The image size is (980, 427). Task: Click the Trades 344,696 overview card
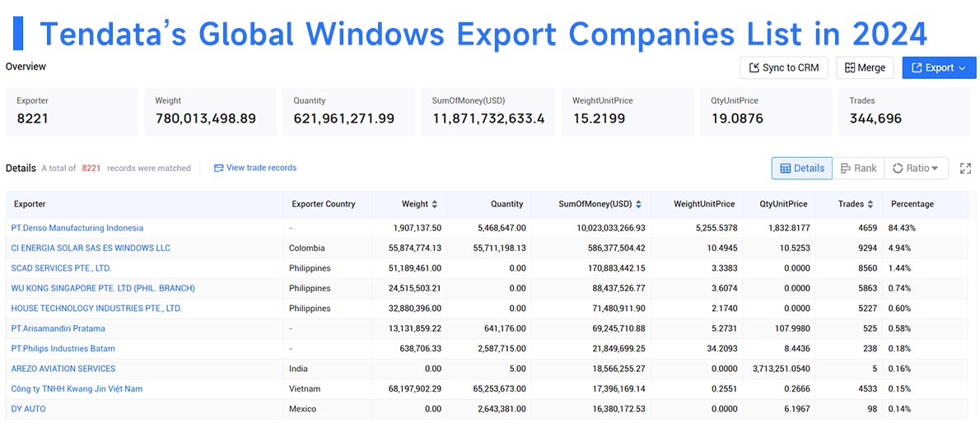[904, 112]
